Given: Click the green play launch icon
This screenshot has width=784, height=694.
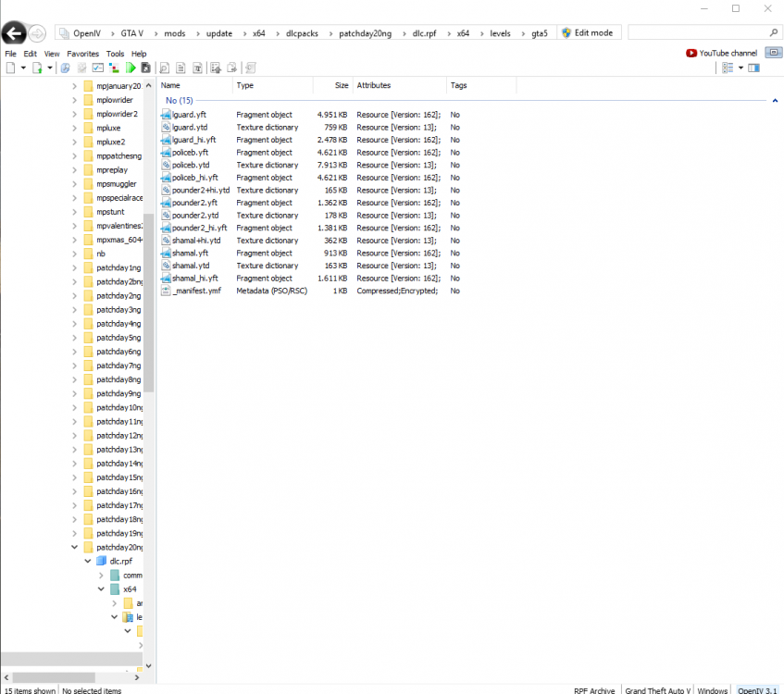Looking at the screenshot, I should point(131,68).
